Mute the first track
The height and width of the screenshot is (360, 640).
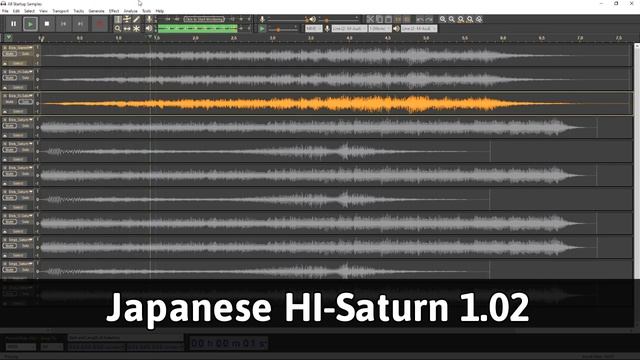point(10,54)
